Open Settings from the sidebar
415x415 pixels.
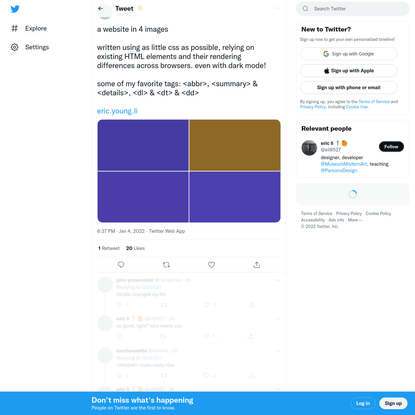(30, 47)
